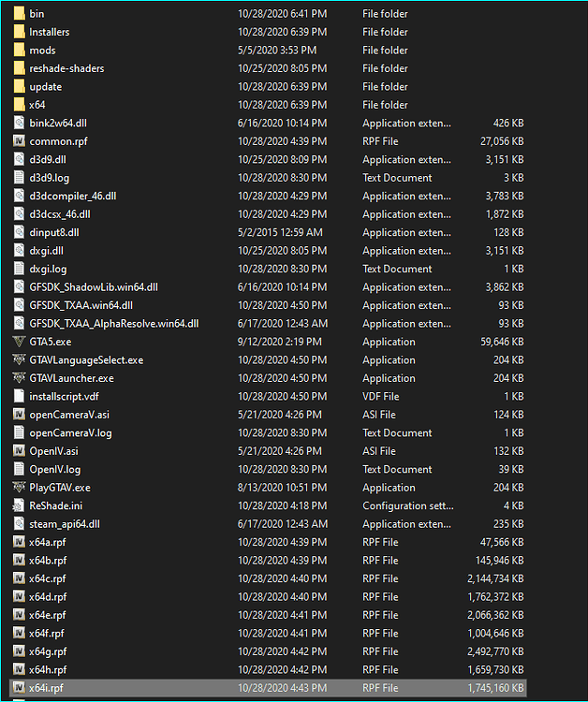588x702 pixels.
Task: Click the x64 folder icon
Action: tap(20, 105)
